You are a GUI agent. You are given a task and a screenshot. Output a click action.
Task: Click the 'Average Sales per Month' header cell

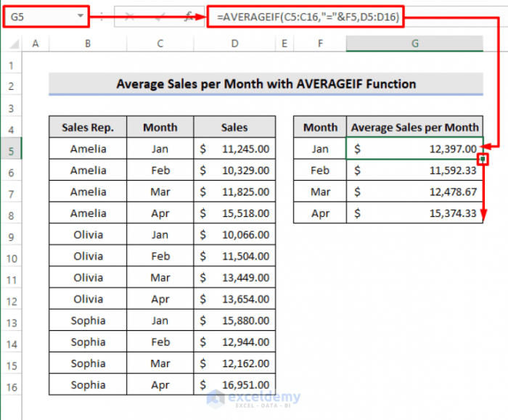[x=414, y=127]
